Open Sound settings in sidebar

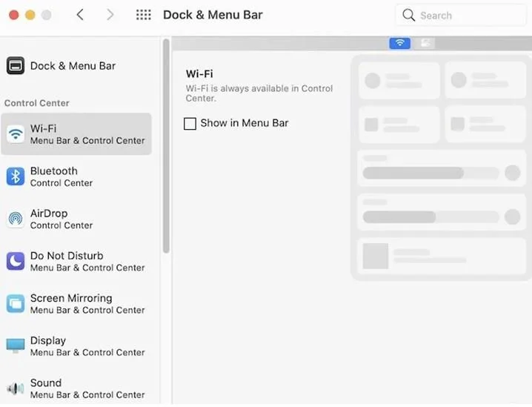(x=76, y=388)
